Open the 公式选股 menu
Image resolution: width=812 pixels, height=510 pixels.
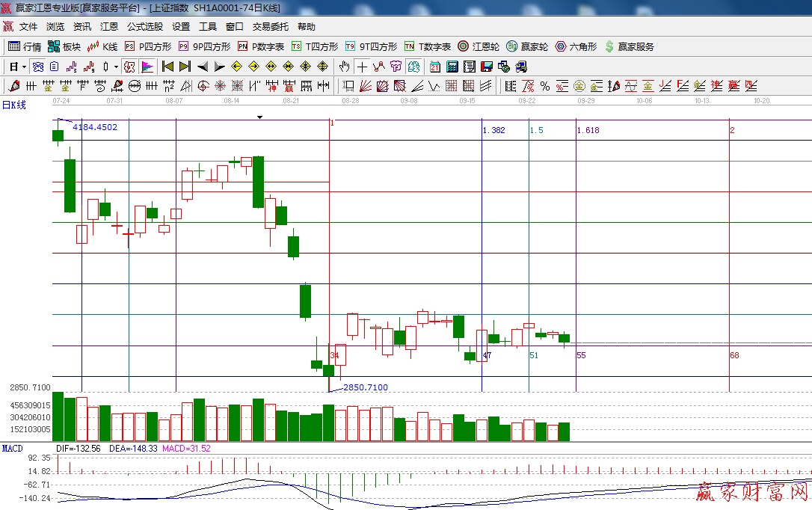(144, 27)
